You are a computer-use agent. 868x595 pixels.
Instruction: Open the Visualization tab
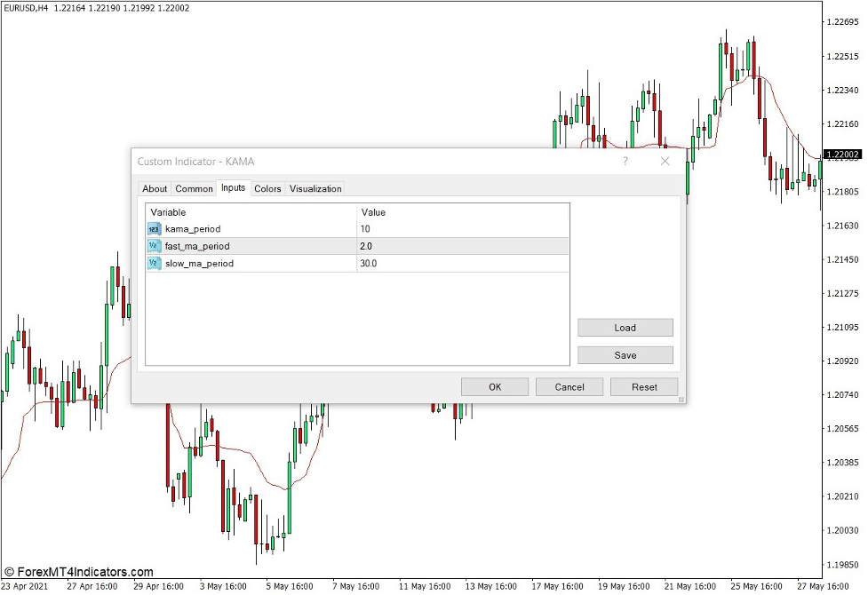tap(316, 188)
